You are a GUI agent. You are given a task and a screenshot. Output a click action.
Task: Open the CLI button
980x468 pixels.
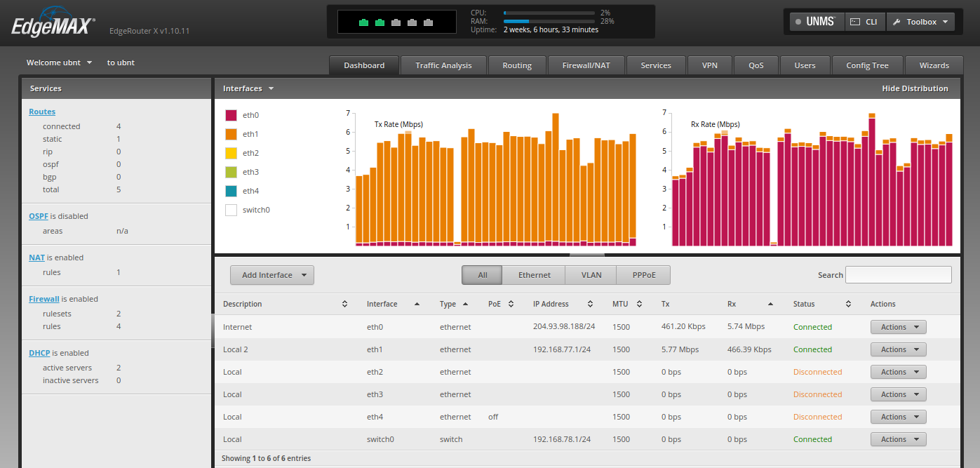point(865,22)
